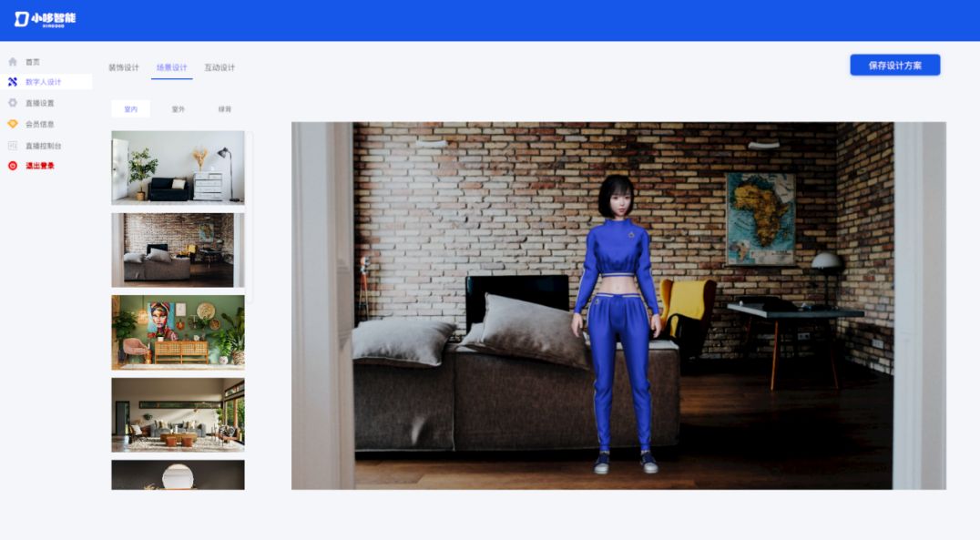The height and width of the screenshot is (540, 980).
Task: Click the yellow diamond 会员信息 icon
Action: click(x=13, y=124)
